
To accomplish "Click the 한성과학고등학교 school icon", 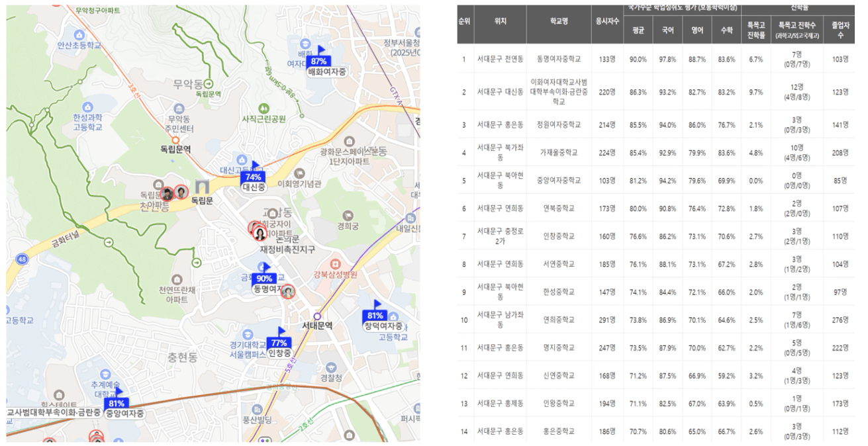I will pos(87,107).
